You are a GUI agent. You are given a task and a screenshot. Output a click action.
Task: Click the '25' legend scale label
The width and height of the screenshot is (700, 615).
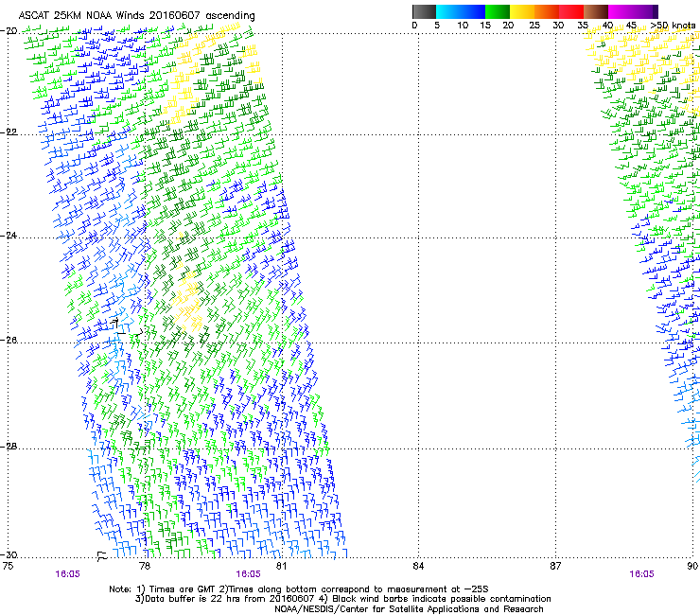click(x=534, y=26)
